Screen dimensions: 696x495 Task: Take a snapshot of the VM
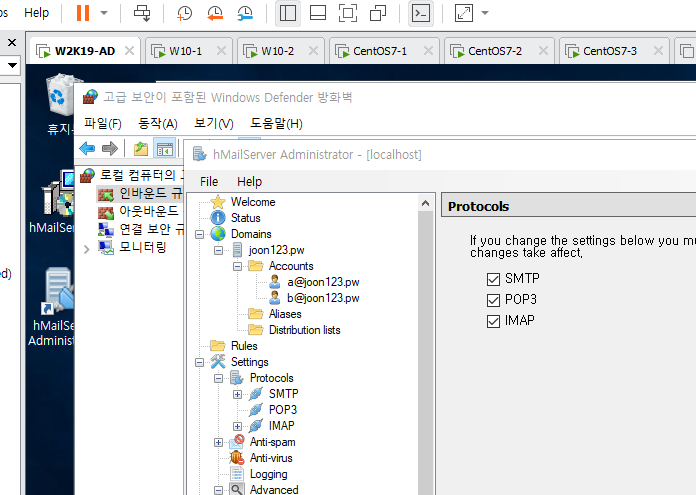184,13
